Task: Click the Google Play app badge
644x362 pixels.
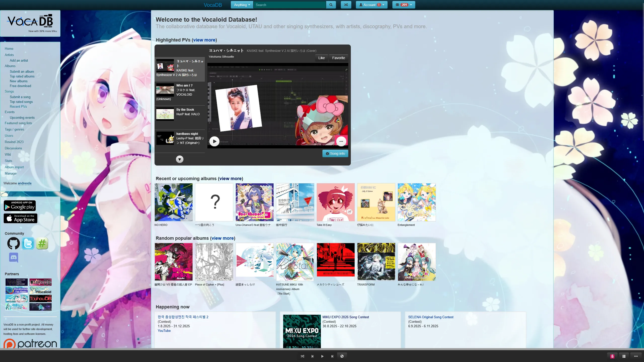Action: click(20, 206)
